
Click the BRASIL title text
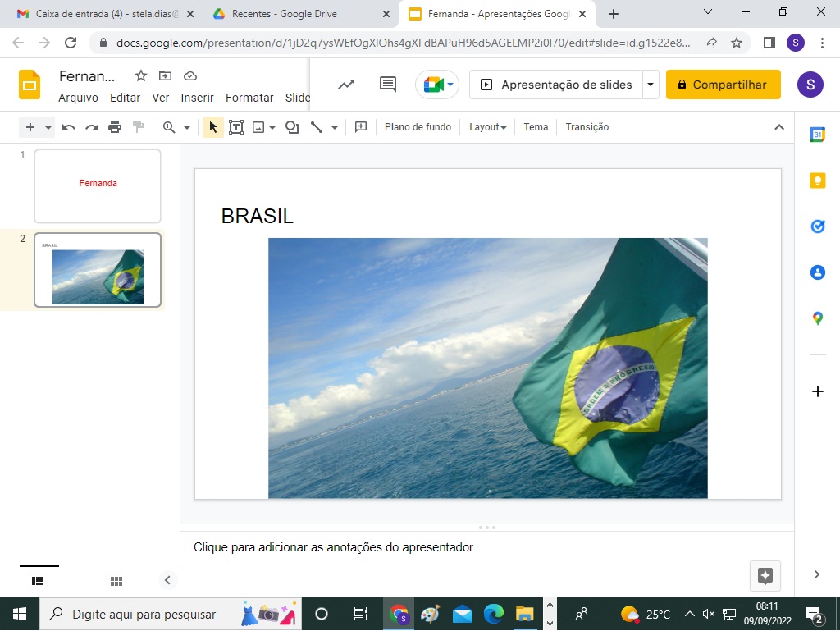[257, 217]
